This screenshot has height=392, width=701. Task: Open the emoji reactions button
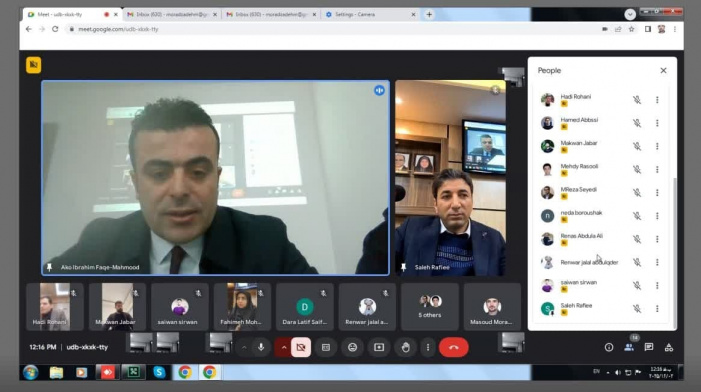click(x=352, y=347)
